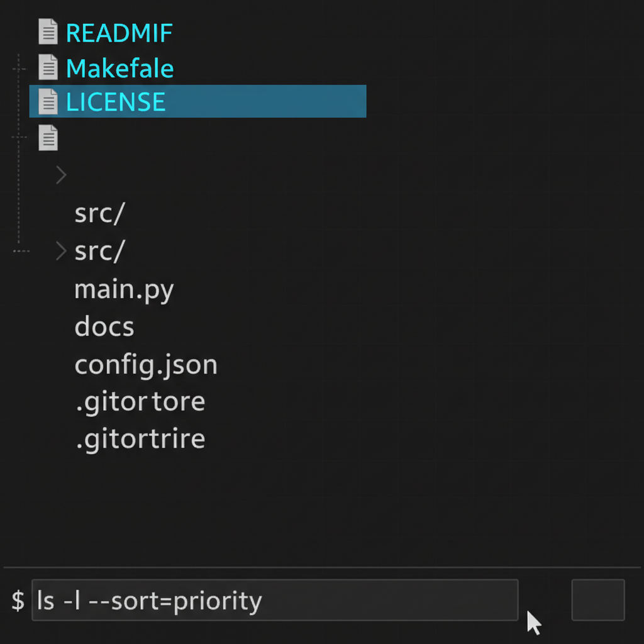644x644 pixels.
Task: Click the empty button beside the terminal input
Action: pyautogui.click(x=597, y=600)
